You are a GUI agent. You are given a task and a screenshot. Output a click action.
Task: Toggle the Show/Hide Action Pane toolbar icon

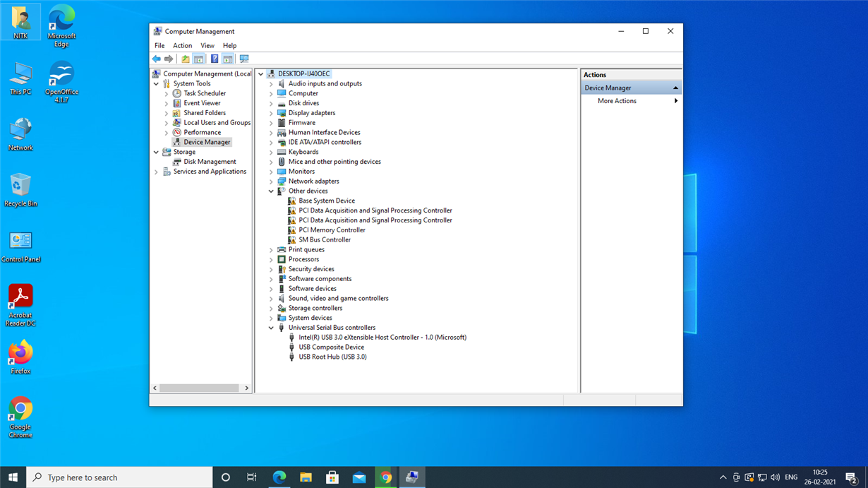(x=228, y=59)
